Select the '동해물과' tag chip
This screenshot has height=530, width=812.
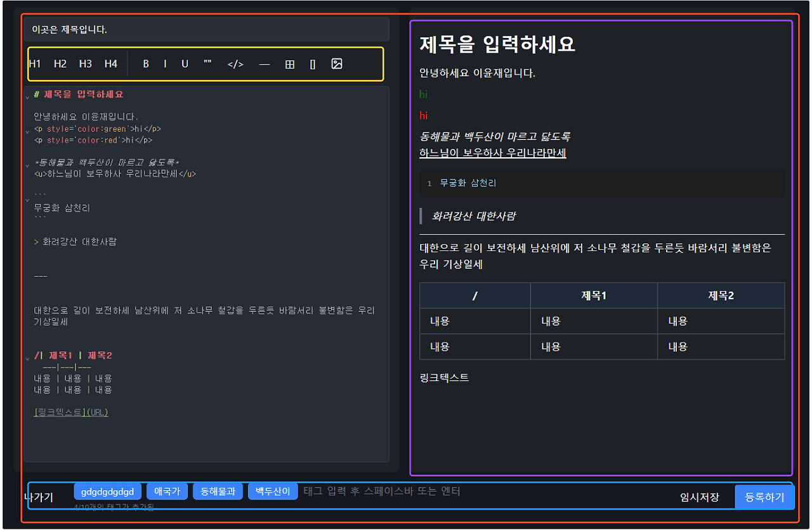[x=218, y=491]
